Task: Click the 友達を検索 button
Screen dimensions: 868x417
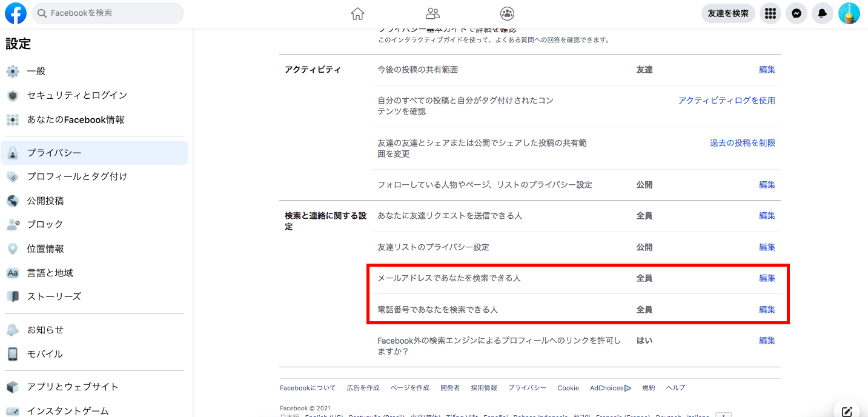Action: tap(728, 13)
